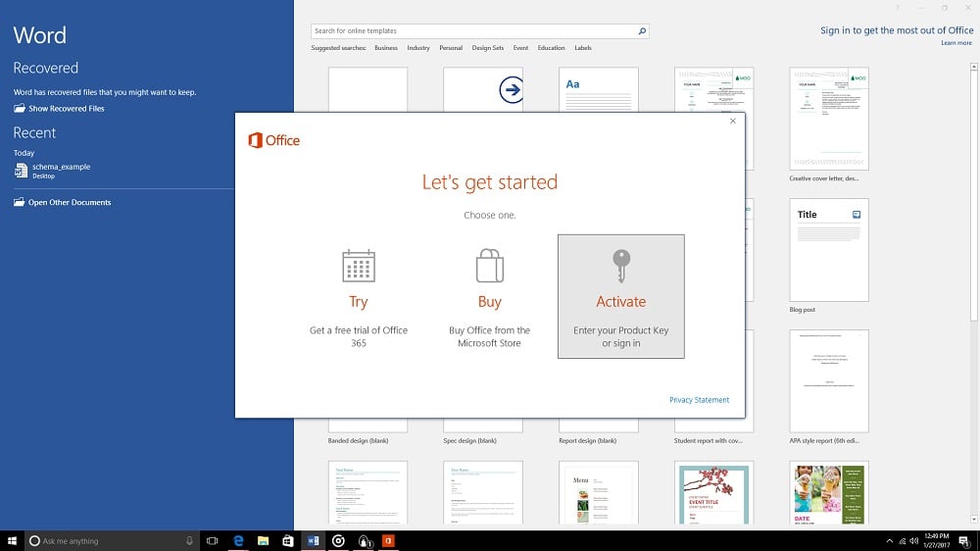Open the schema_example recent document
This screenshot has width=980, height=551.
click(x=61, y=171)
